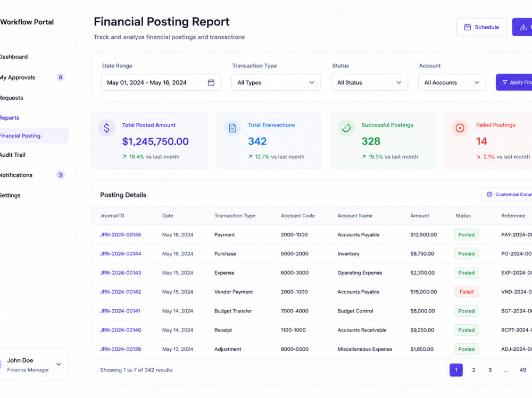Image resolution: width=532 pixels, height=398 pixels.
Task: Click the $9,250.00 amount cell
Action: (x=422, y=330)
